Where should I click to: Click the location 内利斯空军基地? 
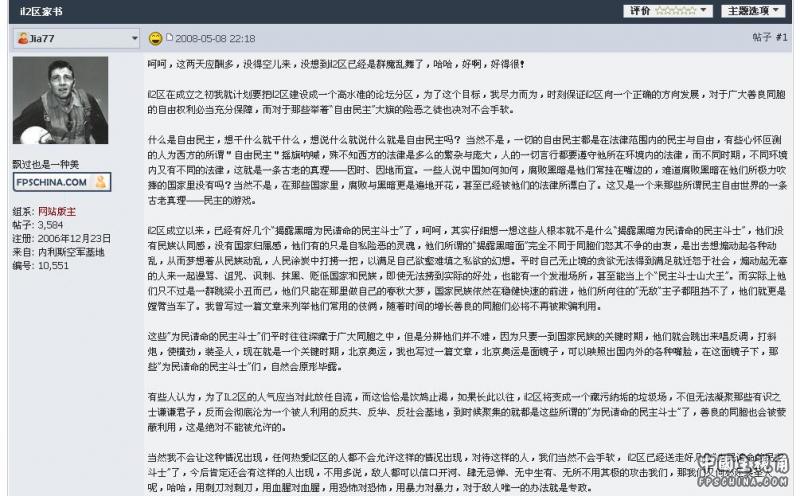(71, 252)
